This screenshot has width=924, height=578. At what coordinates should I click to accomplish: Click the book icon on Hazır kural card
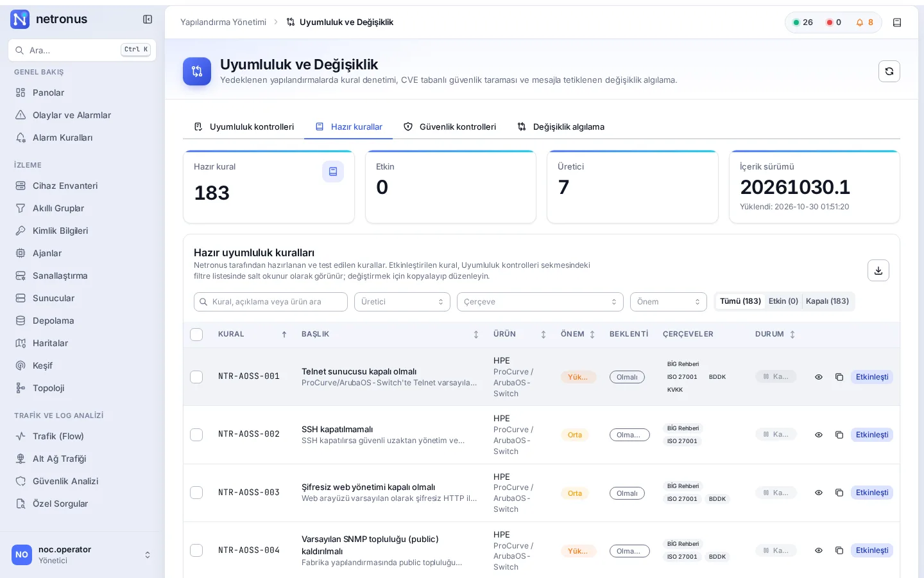click(333, 171)
